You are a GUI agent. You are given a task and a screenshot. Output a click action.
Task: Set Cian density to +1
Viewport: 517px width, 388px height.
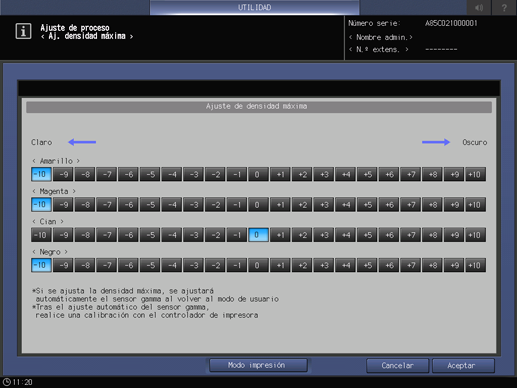click(x=280, y=235)
